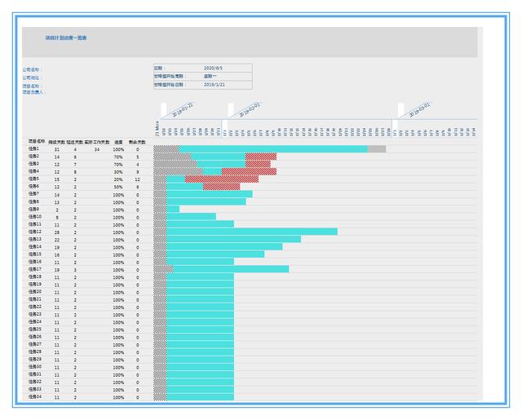
Task: Click the cyan bar of 任务14
Action: pyautogui.click(x=225, y=246)
